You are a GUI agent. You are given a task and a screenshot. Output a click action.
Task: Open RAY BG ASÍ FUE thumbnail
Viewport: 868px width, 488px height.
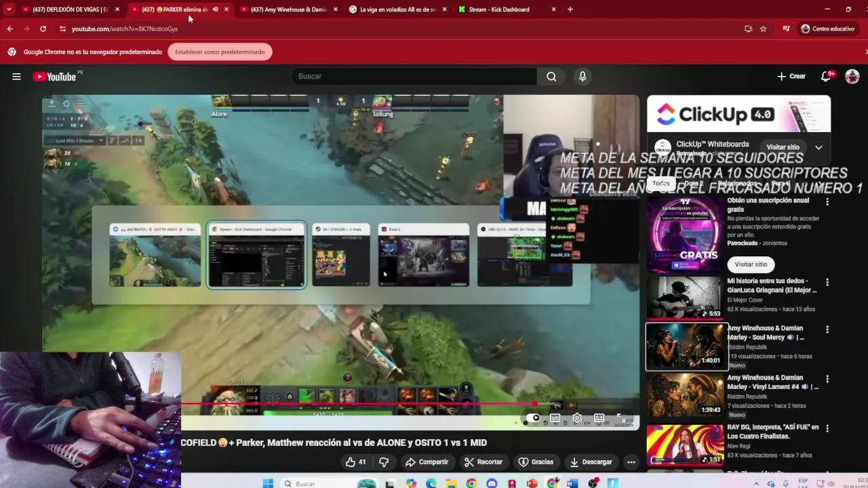[x=685, y=444]
